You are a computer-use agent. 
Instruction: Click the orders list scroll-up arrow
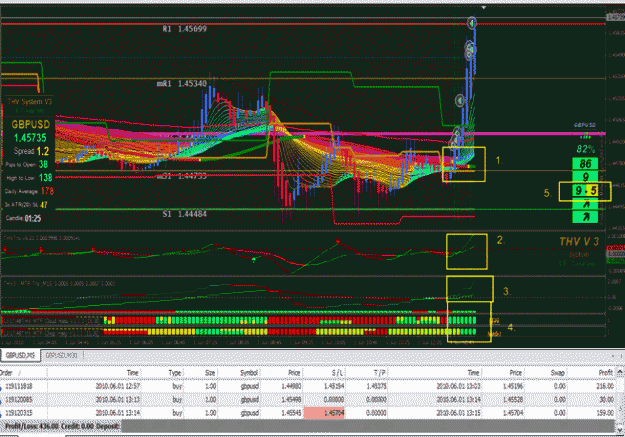pos(620,372)
